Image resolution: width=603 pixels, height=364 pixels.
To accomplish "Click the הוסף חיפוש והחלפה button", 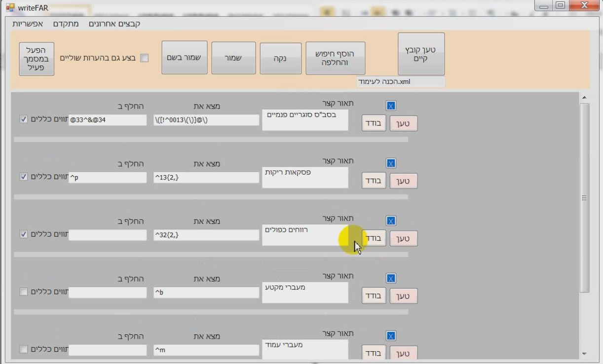I will [336, 58].
